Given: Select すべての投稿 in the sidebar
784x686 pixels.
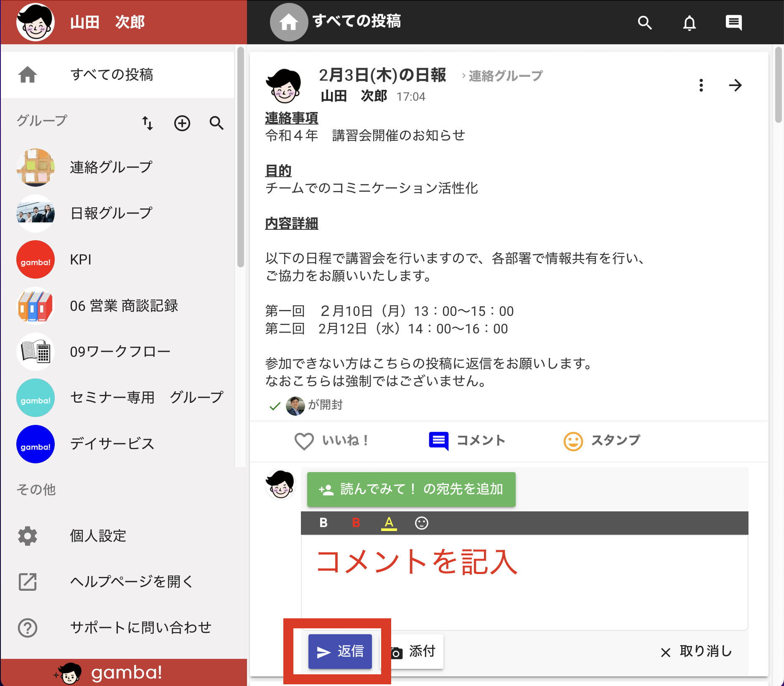Looking at the screenshot, I should [x=118, y=75].
